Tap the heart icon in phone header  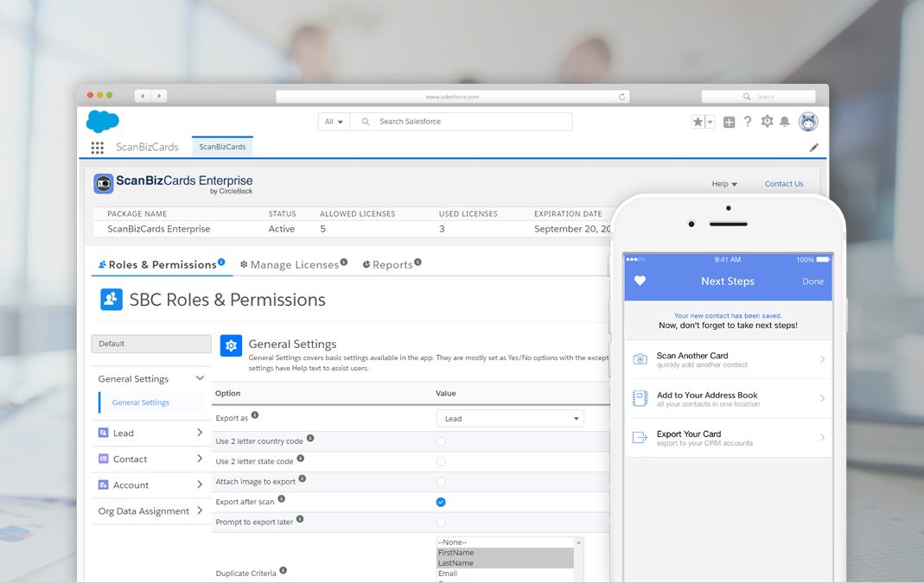pyautogui.click(x=640, y=281)
